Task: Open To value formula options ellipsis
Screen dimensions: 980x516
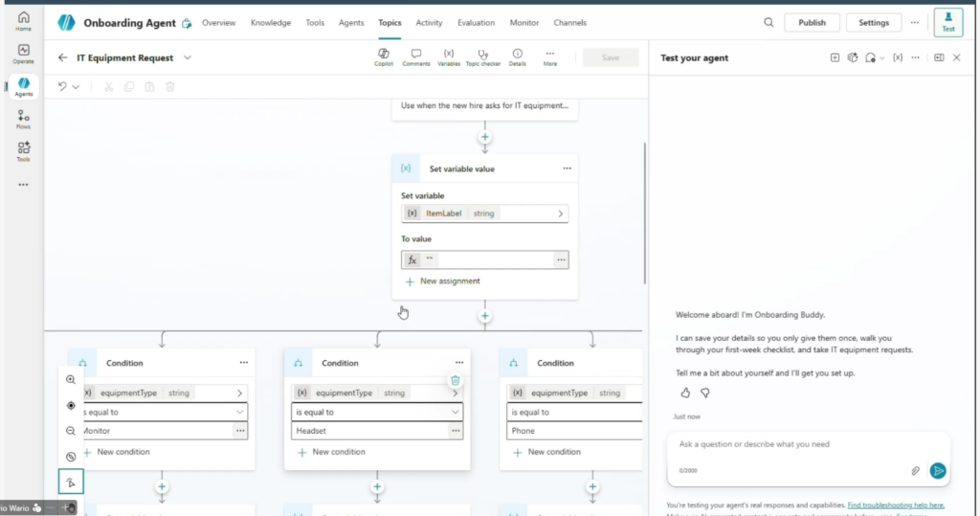Action: pos(561,259)
